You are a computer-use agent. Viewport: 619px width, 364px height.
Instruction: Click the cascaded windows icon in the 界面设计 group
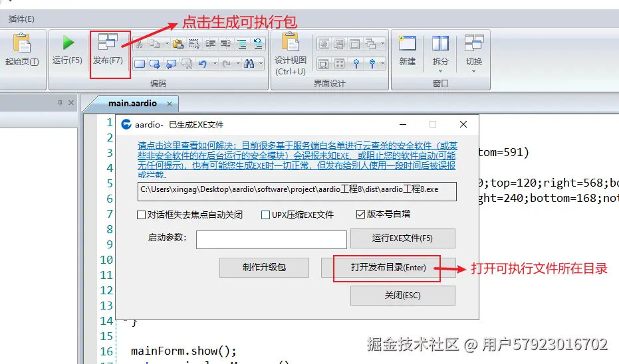click(x=370, y=44)
